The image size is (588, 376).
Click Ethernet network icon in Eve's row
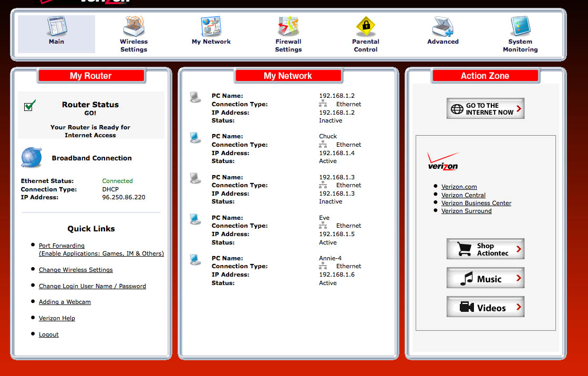(323, 226)
